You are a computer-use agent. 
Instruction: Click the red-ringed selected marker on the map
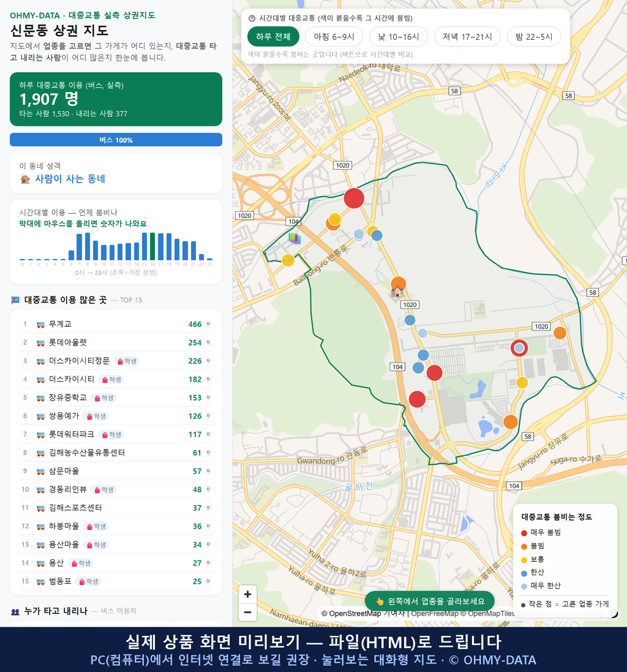[519, 348]
